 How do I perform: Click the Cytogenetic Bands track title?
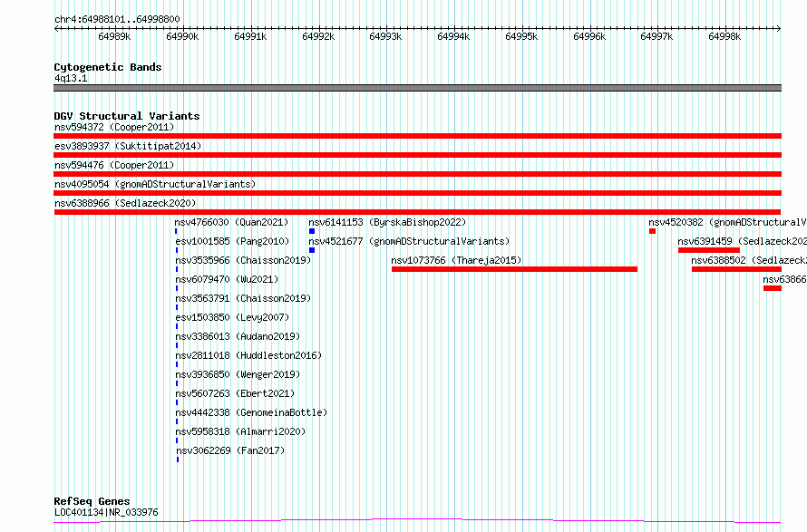(x=108, y=67)
